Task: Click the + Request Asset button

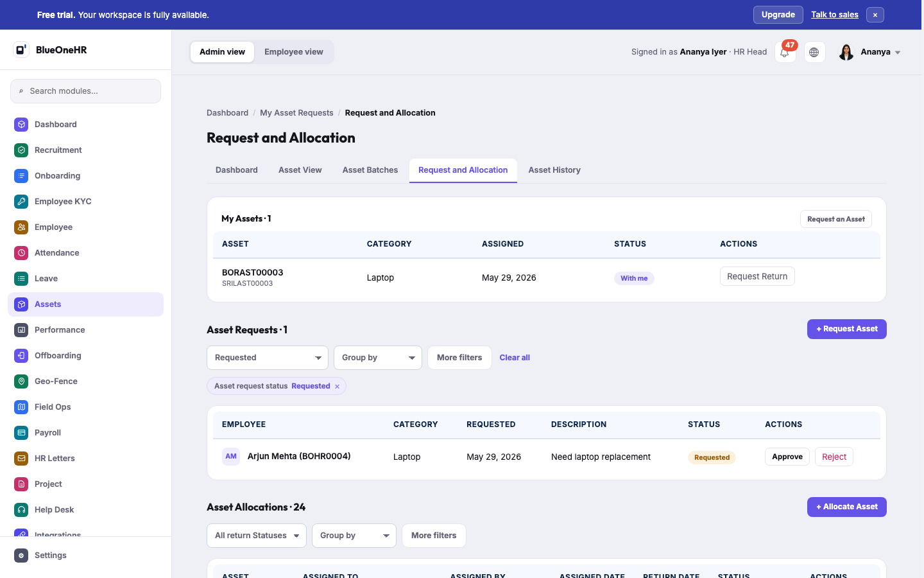Action: click(847, 329)
